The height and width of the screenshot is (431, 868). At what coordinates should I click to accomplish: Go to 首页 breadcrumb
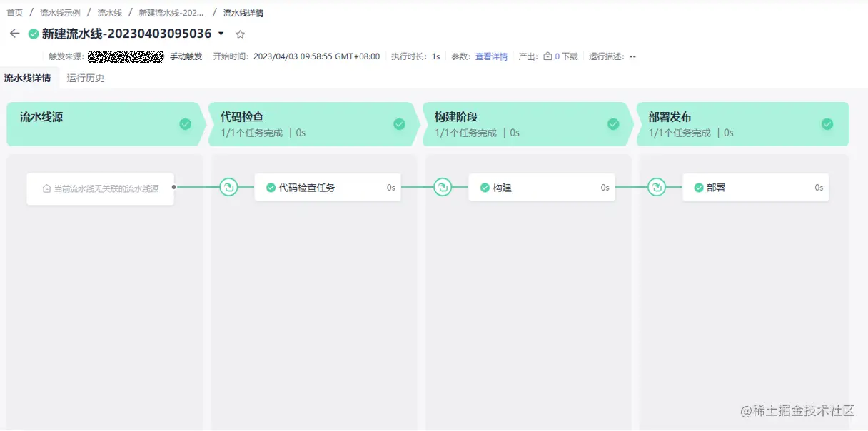[x=14, y=13]
